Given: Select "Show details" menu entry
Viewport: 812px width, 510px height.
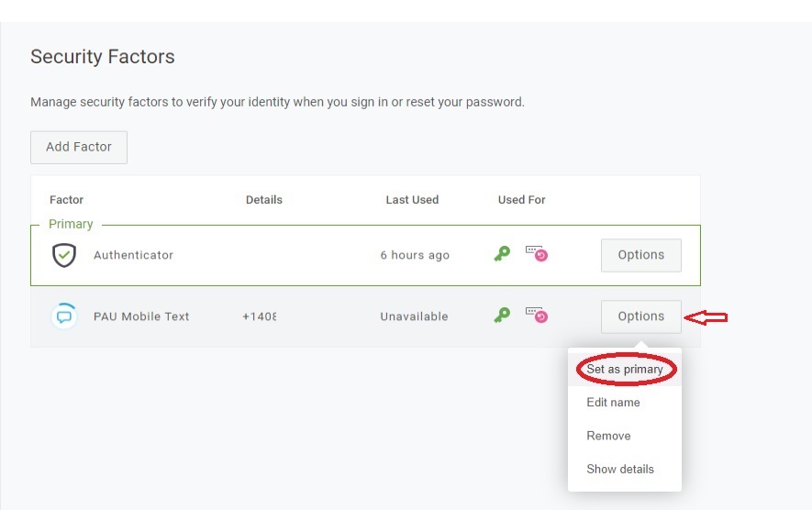Looking at the screenshot, I should tap(620, 469).
